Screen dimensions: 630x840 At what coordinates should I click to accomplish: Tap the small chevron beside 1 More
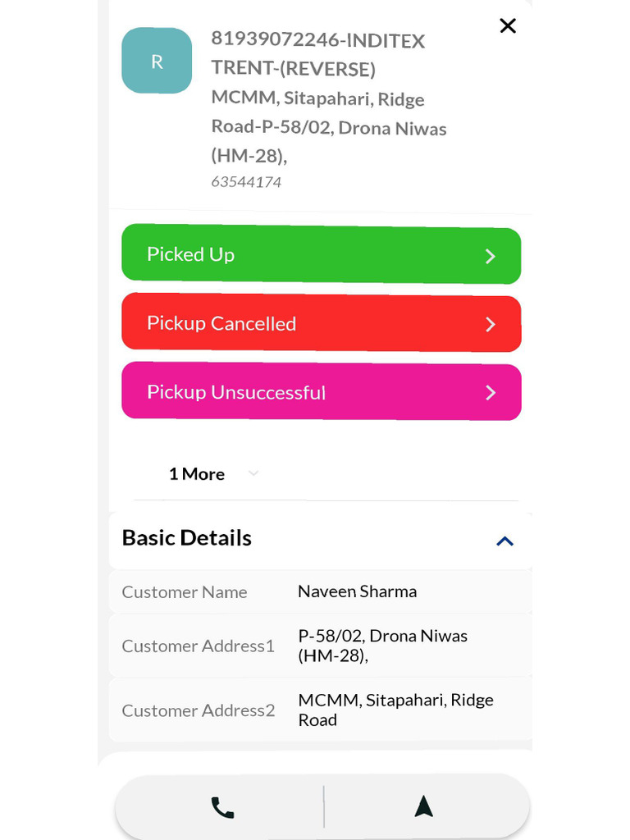pyautogui.click(x=253, y=473)
